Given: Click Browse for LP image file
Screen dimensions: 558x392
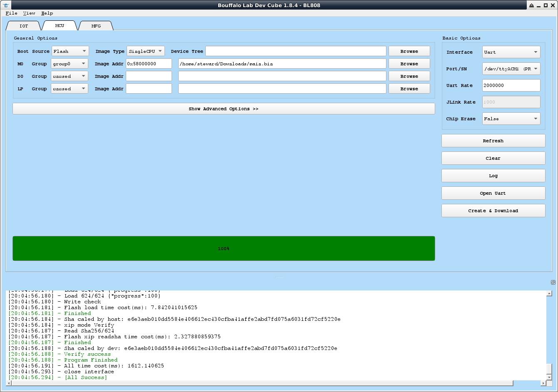Looking at the screenshot, I should tap(409, 89).
